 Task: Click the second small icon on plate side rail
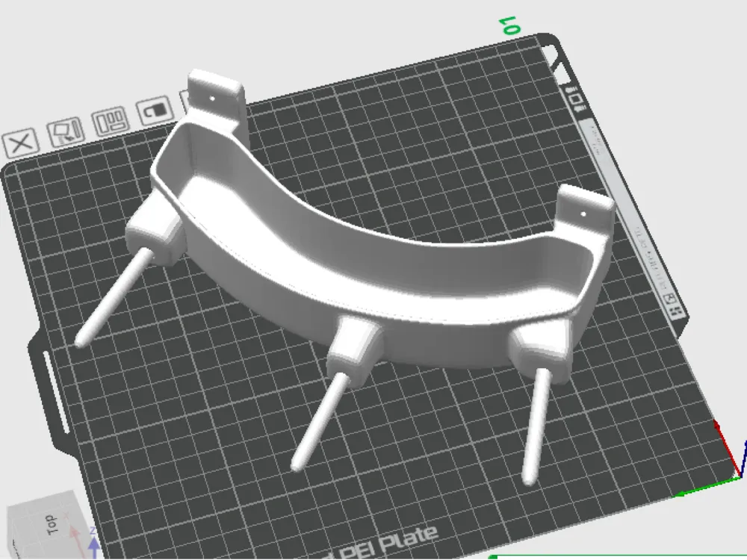(x=575, y=98)
